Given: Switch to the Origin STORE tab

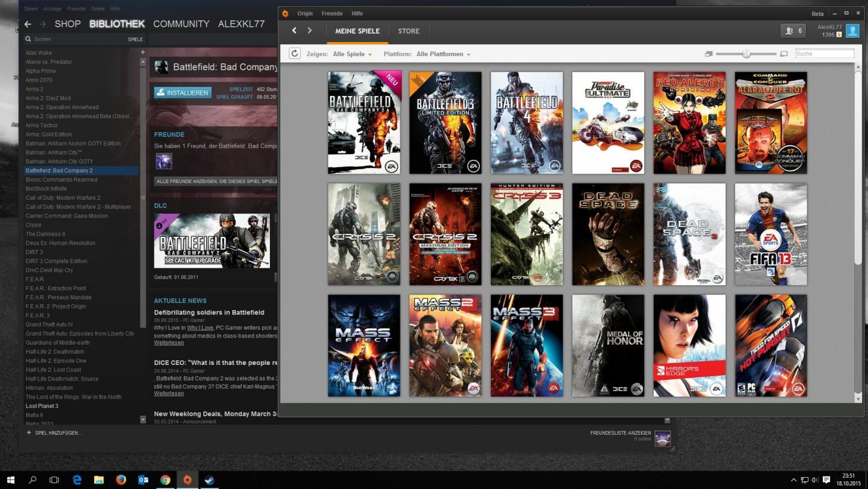Looking at the screenshot, I should 409,31.
